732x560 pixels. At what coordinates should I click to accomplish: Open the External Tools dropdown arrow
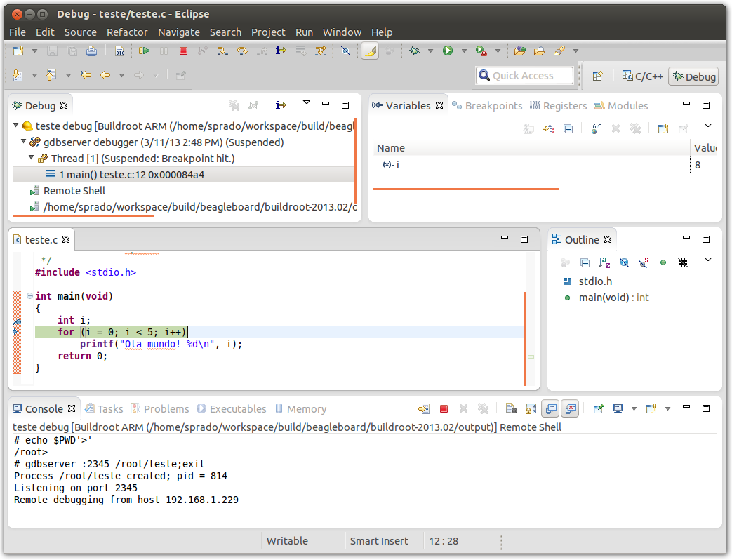coord(498,51)
